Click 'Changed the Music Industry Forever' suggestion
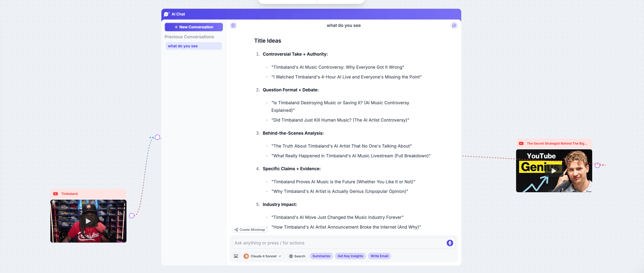Image resolution: width=644 pixels, height=273 pixels. coord(337,217)
